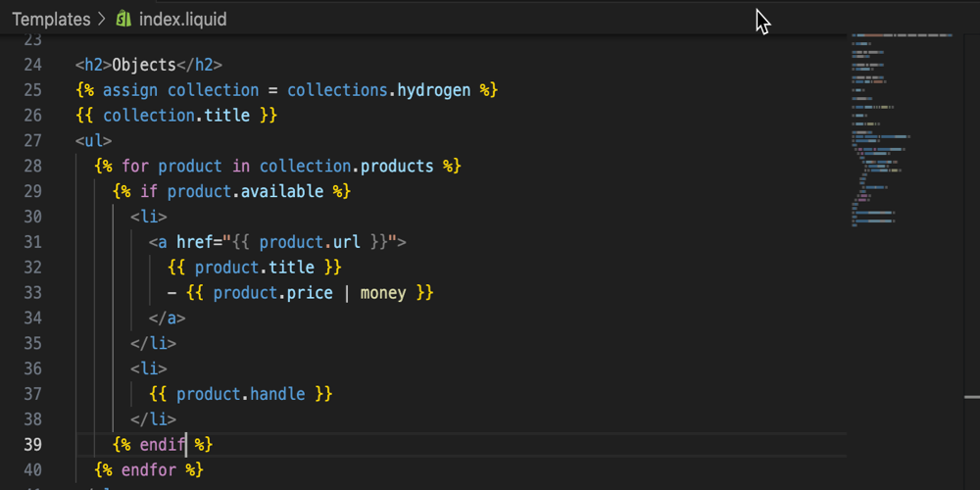Click 'collection.title' on line 26
Viewport: 980px width, 490px height.
[176, 116]
